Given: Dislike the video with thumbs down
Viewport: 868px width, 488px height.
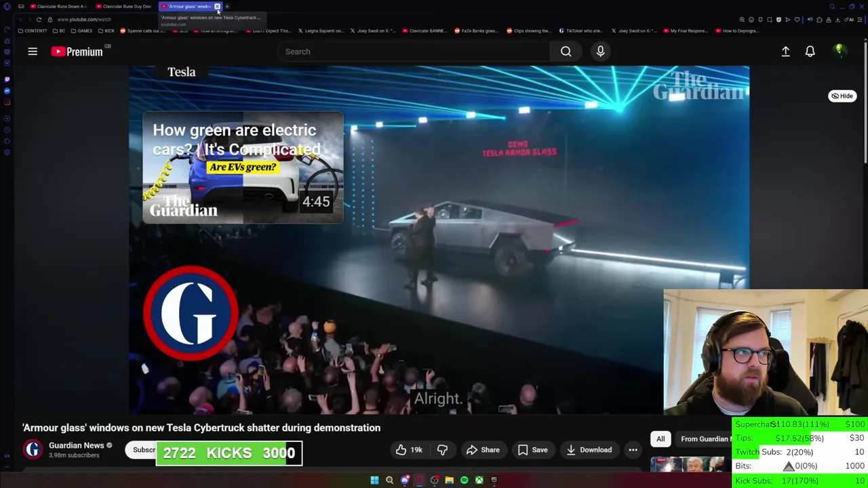Looking at the screenshot, I should coord(442,450).
